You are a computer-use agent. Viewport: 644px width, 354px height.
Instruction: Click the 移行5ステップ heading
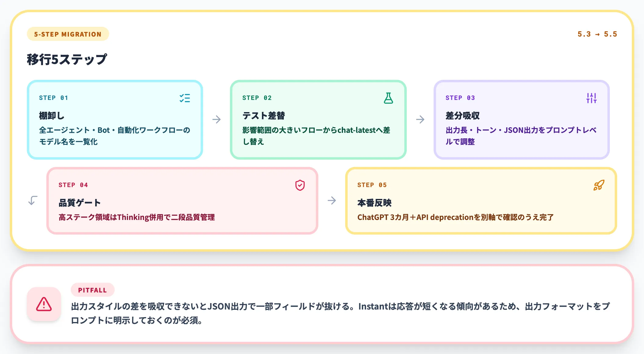point(67,59)
